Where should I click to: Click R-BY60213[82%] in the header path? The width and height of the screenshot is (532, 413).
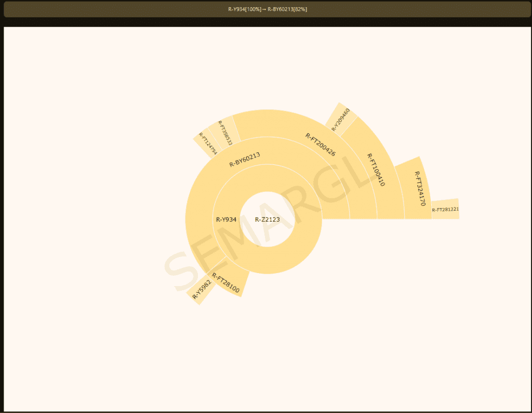pos(287,9)
